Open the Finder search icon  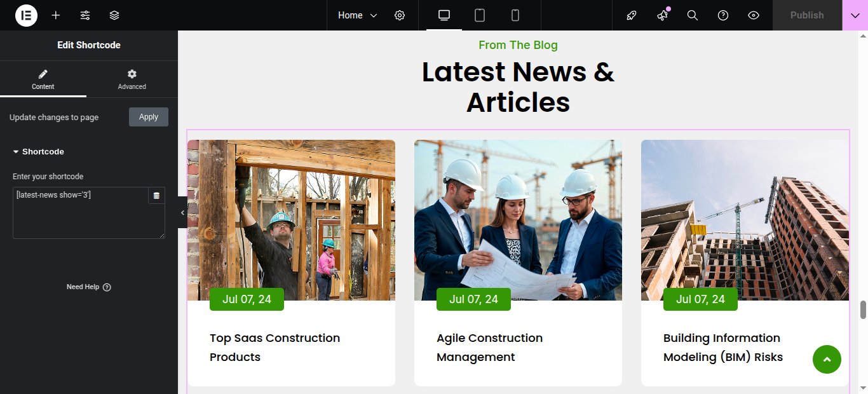coord(693,15)
